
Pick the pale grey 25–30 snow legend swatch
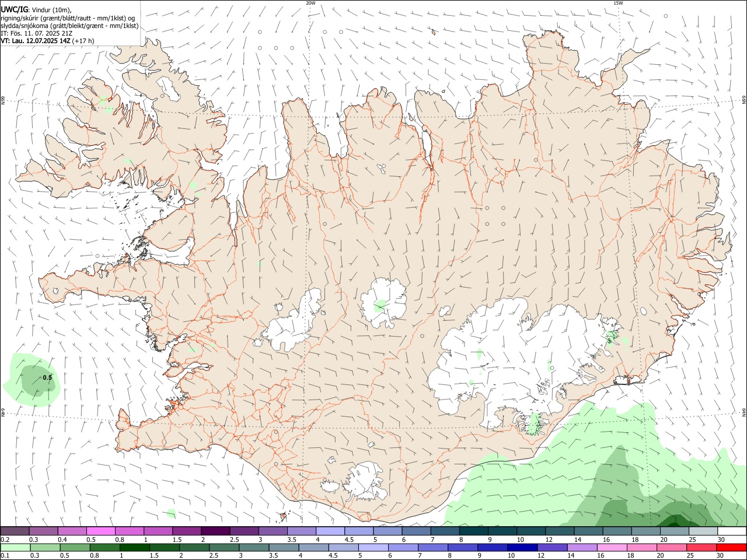pyautogui.click(x=704, y=531)
